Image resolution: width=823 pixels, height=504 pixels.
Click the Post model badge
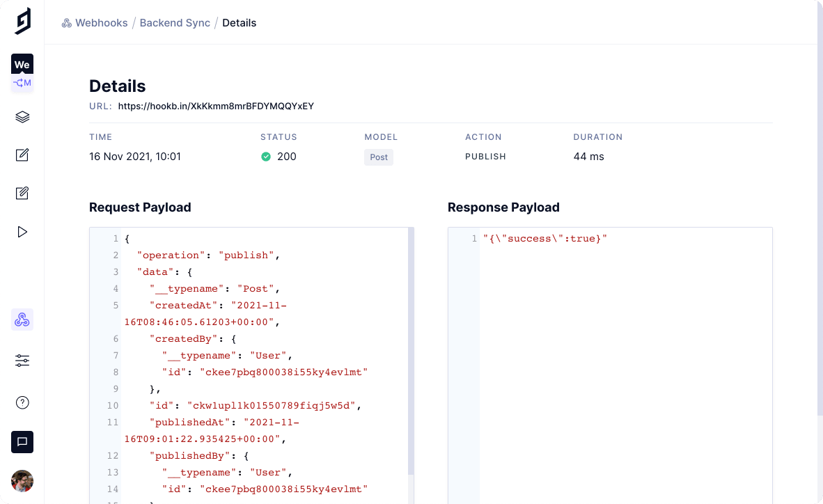(378, 157)
